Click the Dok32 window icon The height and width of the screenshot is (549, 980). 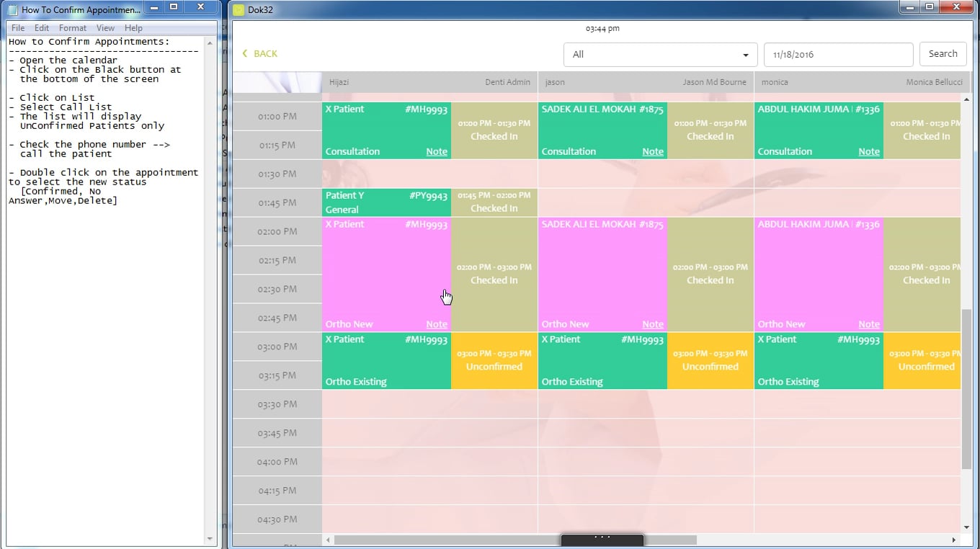point(239,10)
